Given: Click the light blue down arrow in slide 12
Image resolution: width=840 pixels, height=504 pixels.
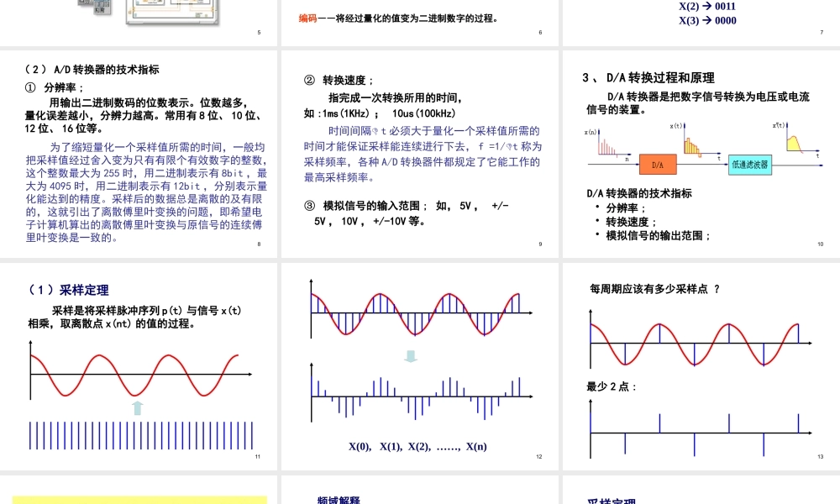Looking at the screenshot, I should [411, 356].
